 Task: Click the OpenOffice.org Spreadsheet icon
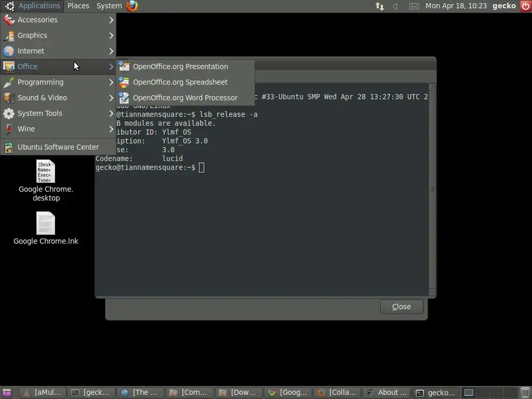coord(124,82)
